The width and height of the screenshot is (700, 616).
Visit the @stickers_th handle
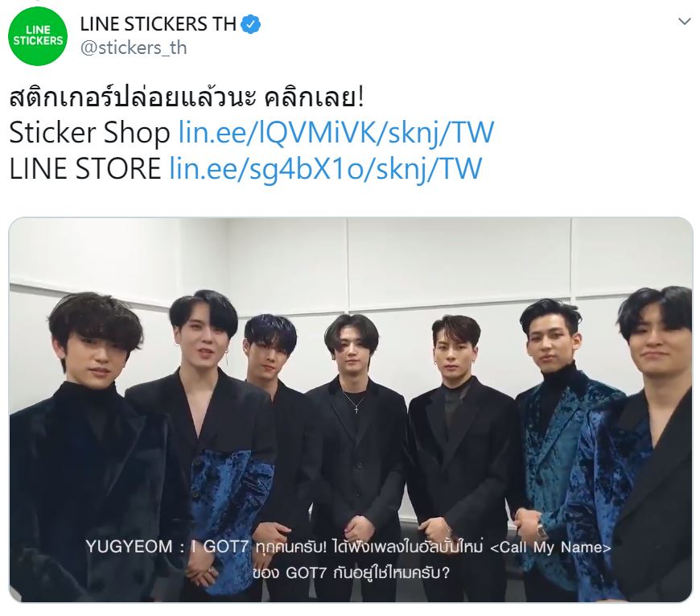pos(134,48)
